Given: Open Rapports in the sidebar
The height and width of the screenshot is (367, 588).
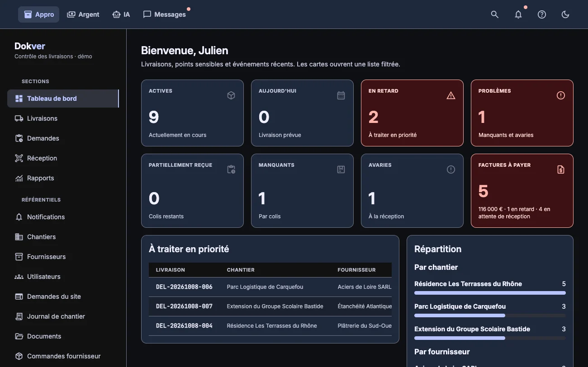Looking at the screenshot, I should point(63,178).
